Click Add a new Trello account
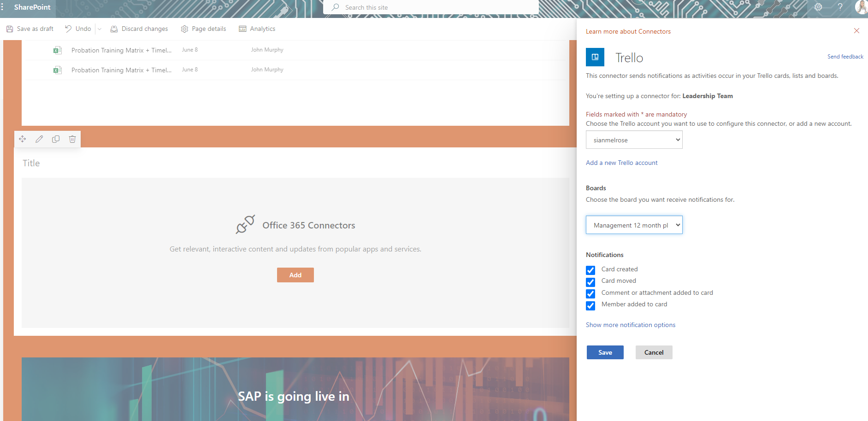Screen dimensions: 868x421 coord(621,163)
